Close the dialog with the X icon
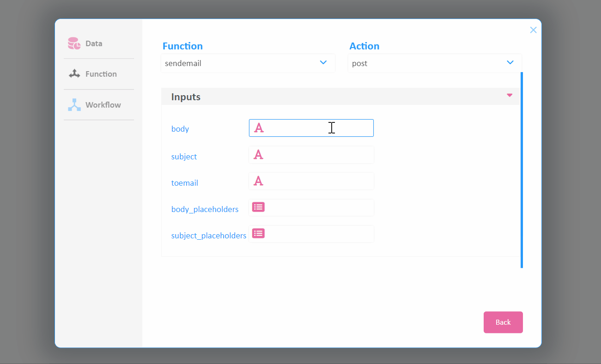 (533, 30)
